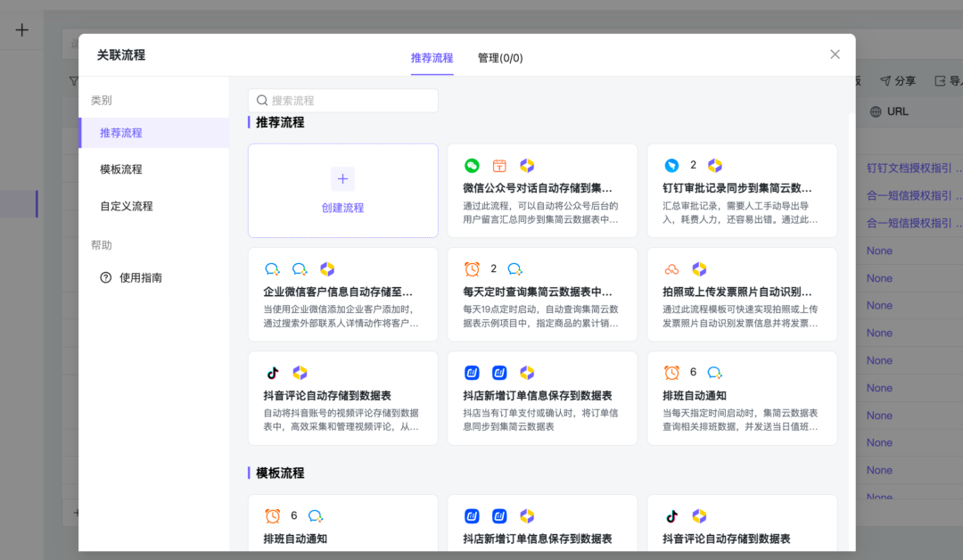Click the first chat bubble icon on the WeCom customer card

(273, 269)
